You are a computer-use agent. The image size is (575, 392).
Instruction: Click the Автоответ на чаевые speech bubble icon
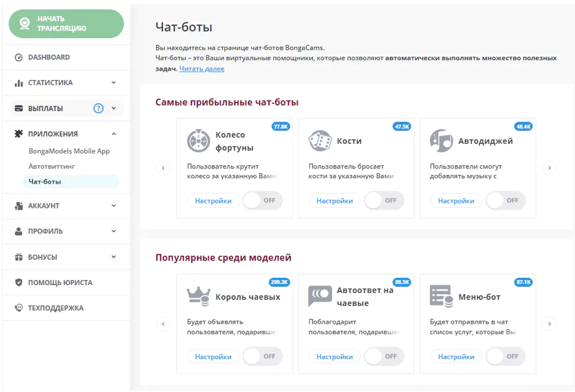click(320, 296)
